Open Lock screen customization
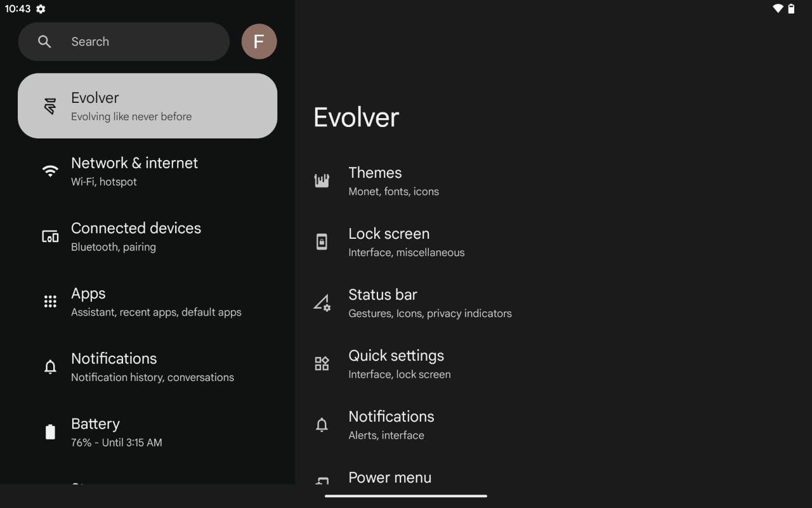 553,242
